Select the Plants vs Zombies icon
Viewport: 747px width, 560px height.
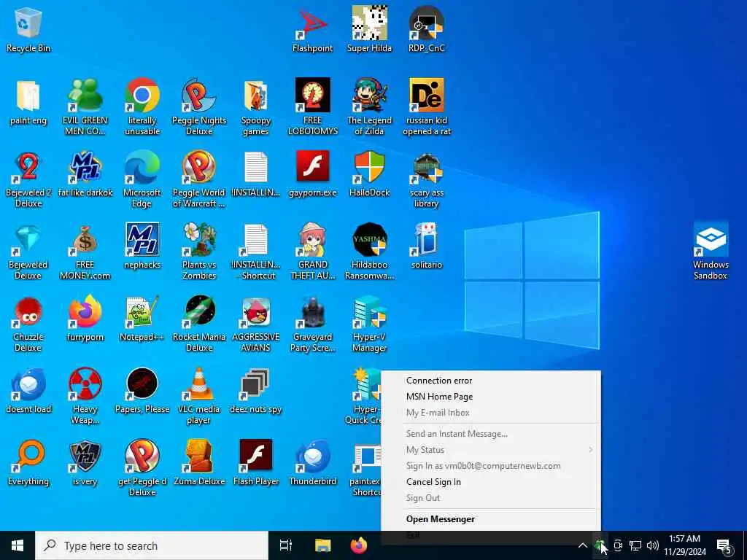click(199, 252)
